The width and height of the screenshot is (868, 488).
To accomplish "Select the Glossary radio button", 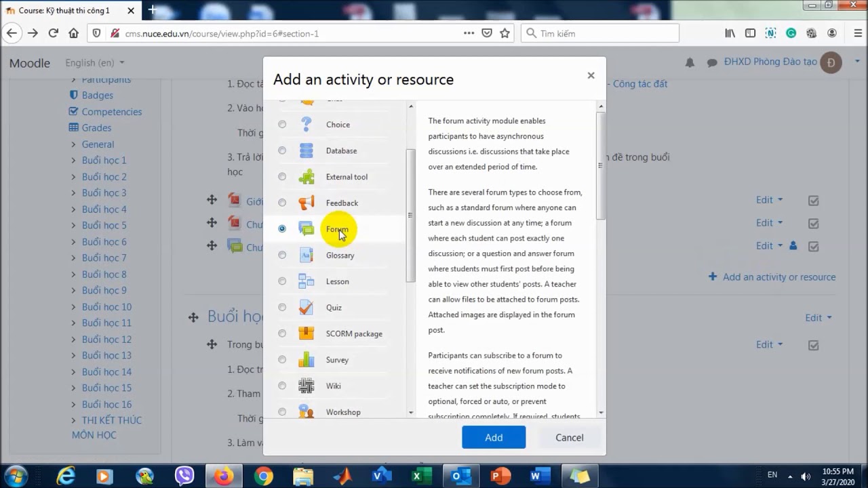I will (282, 255).
